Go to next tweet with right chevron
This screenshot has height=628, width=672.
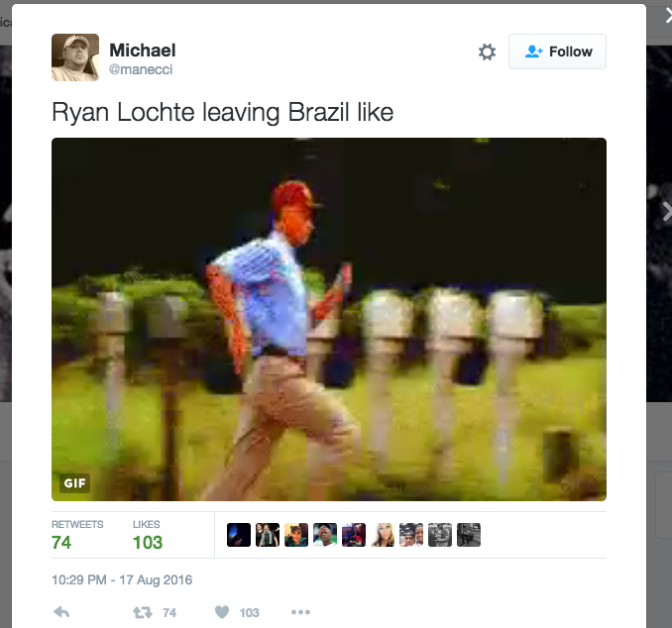click(666, 211)
